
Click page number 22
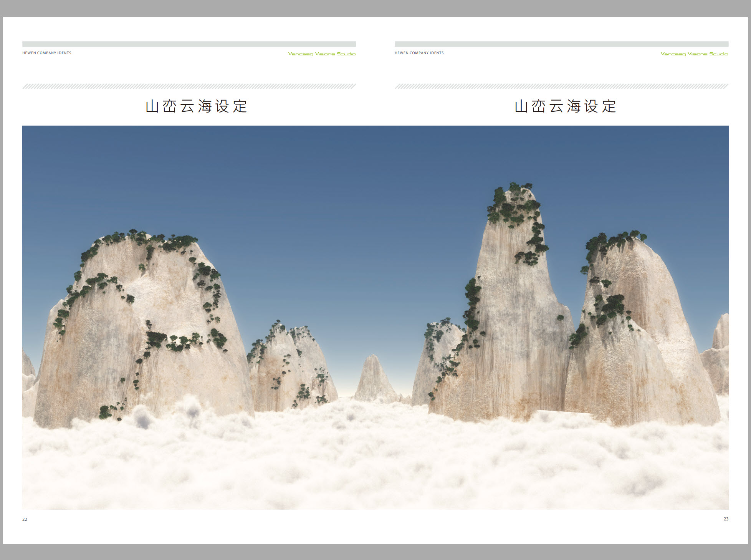point(25,519)
